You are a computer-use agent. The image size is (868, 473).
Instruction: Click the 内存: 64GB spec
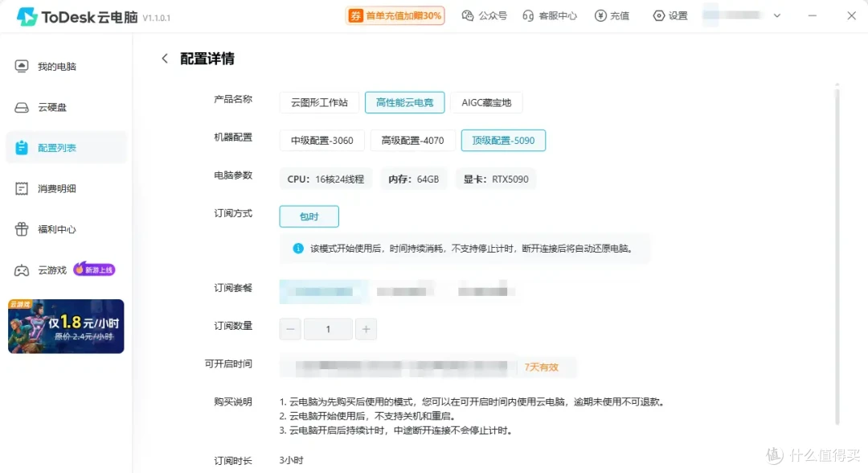414,179
